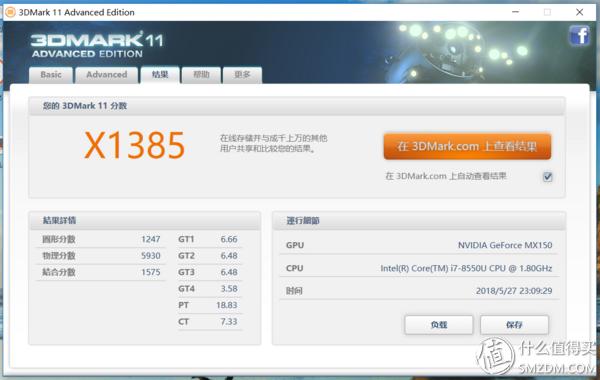Click the orange 在 3DMark.com 上查看结果 button
Viewport: 600px width, 380px height.
467,146
